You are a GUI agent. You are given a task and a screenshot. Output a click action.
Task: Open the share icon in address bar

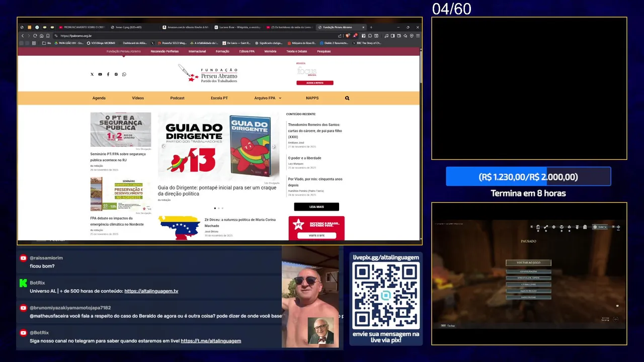point(340,36)
